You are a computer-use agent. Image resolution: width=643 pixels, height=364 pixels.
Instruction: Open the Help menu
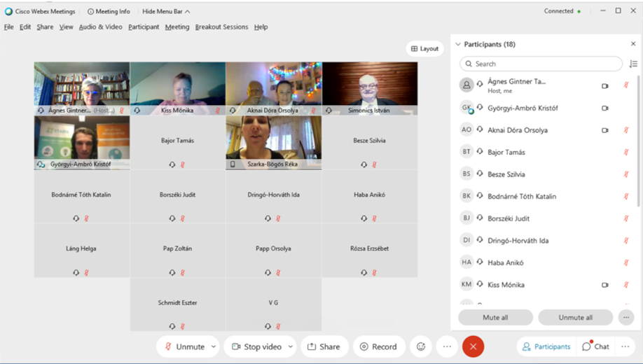coord(261,27)
